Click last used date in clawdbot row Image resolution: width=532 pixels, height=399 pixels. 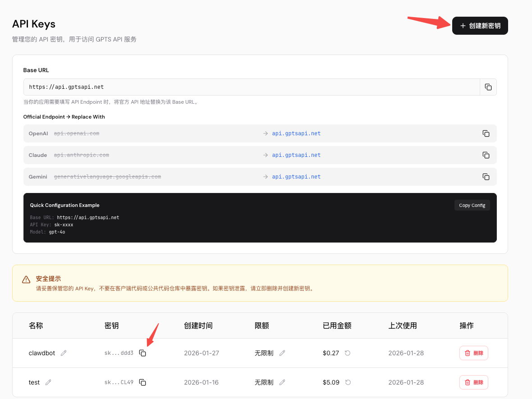(406, 353)
